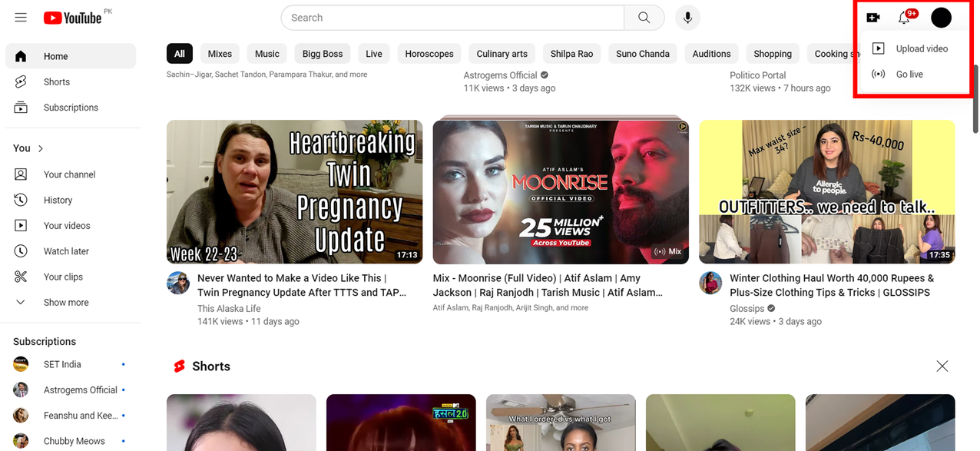Screen dimensions: 980x451
Task: Open first Shorts thumbnail on the shelf
Action: pyautogui.click(x=241, y=423)
